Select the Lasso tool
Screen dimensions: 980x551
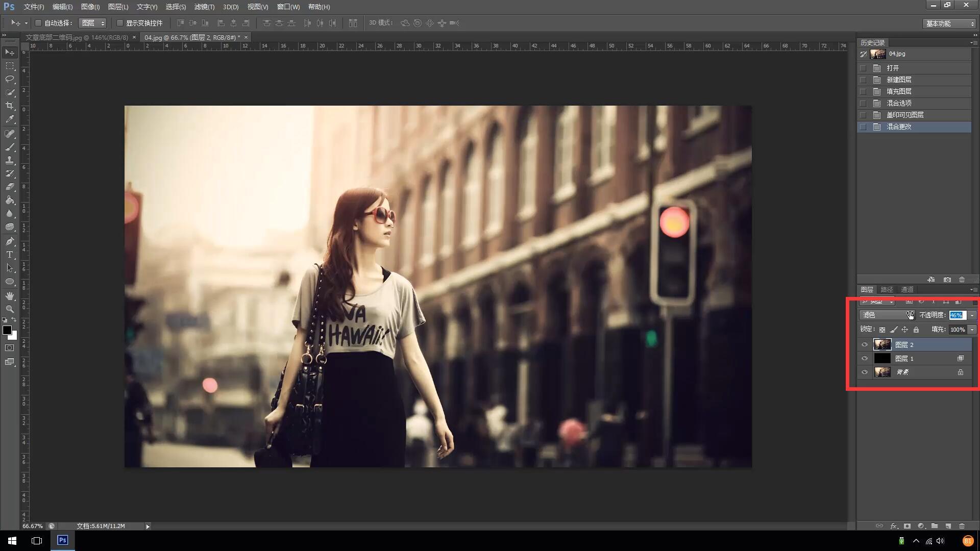click(x=10, y=79)
